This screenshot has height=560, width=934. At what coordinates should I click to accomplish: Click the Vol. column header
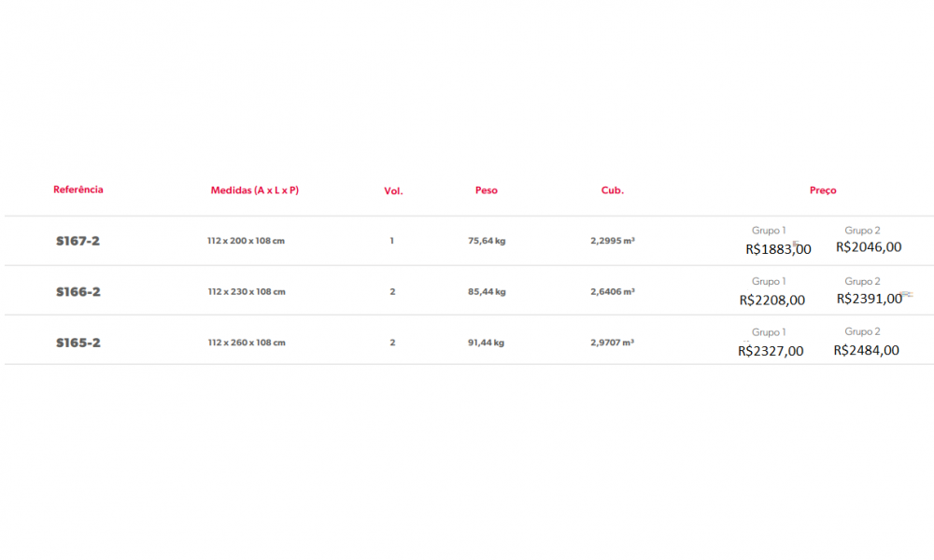coord(393,190)
